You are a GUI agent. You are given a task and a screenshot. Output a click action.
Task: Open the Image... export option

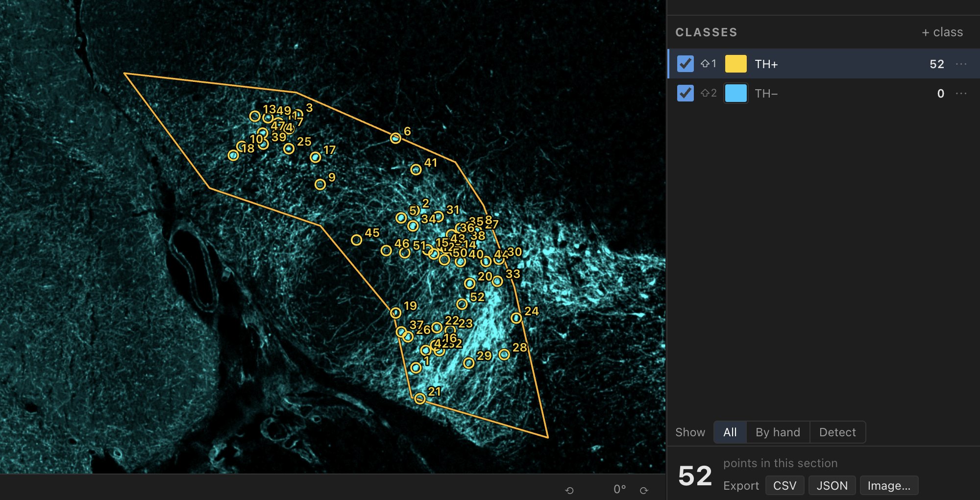tap(889, 485)
